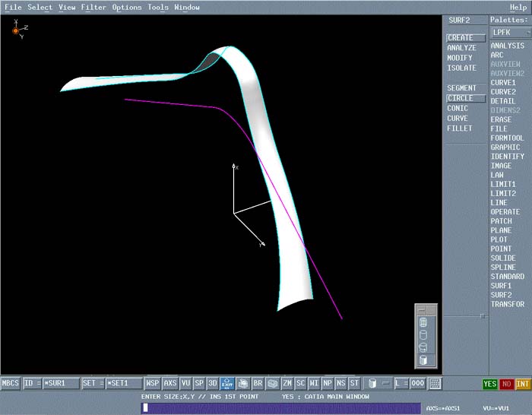This screenshot has height=415, width=532.
Task: Click the EXIT icon in bottom toolbar
Action: [x=226, y=384]
